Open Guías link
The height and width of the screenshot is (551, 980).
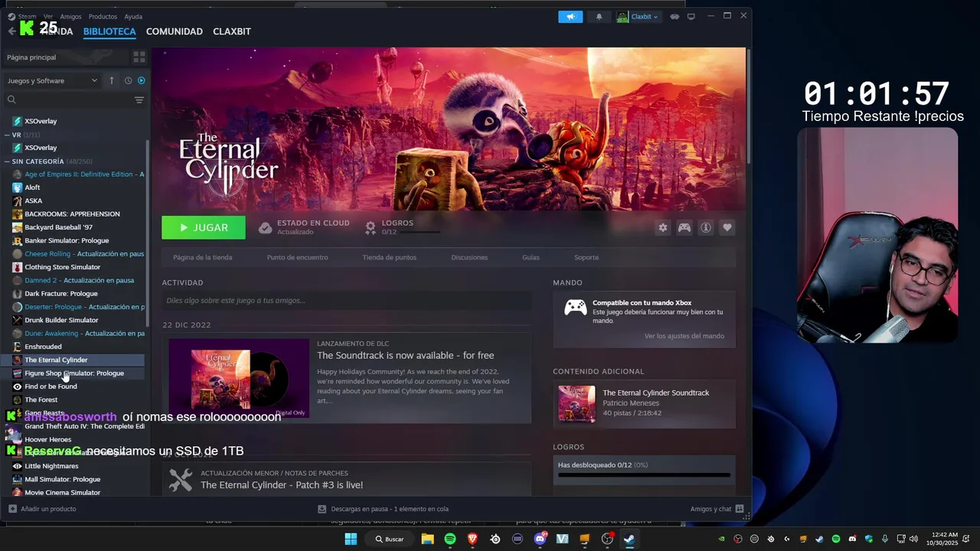click(x=531, y=257)
